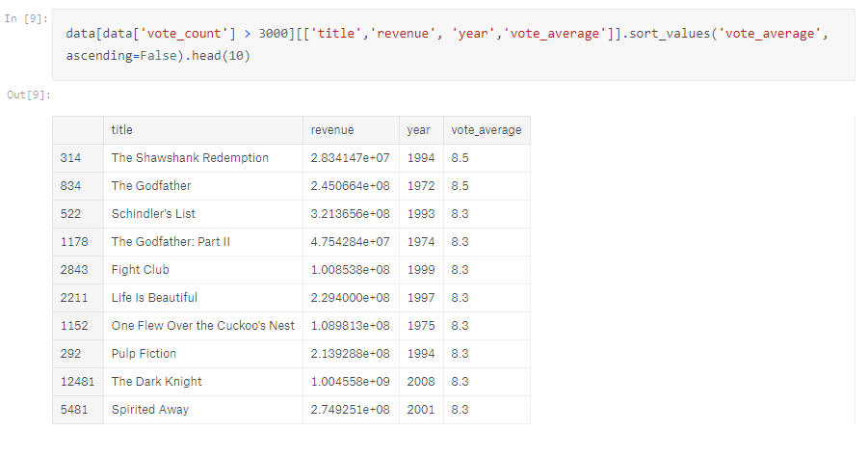This screenshot has width=868, height=459.
Task: Click revenue value 1.008538e+08
Action: coord(350,270)
